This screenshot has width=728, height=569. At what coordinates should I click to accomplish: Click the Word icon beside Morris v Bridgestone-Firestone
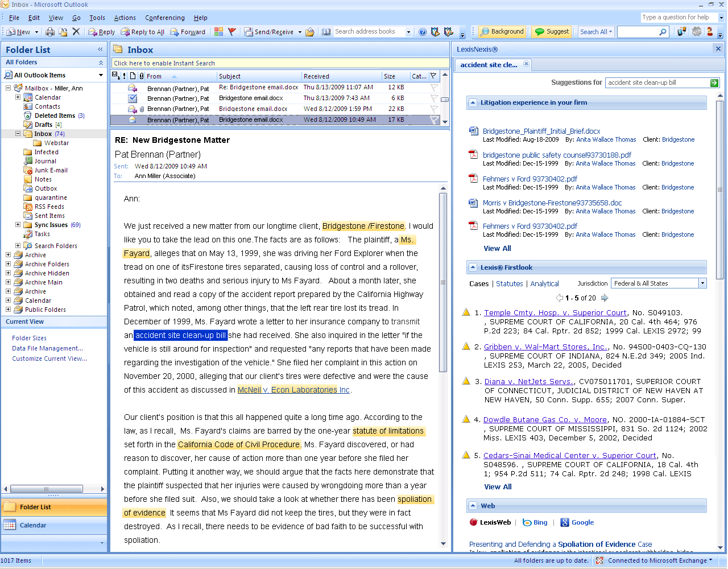(x=473, y=203)
